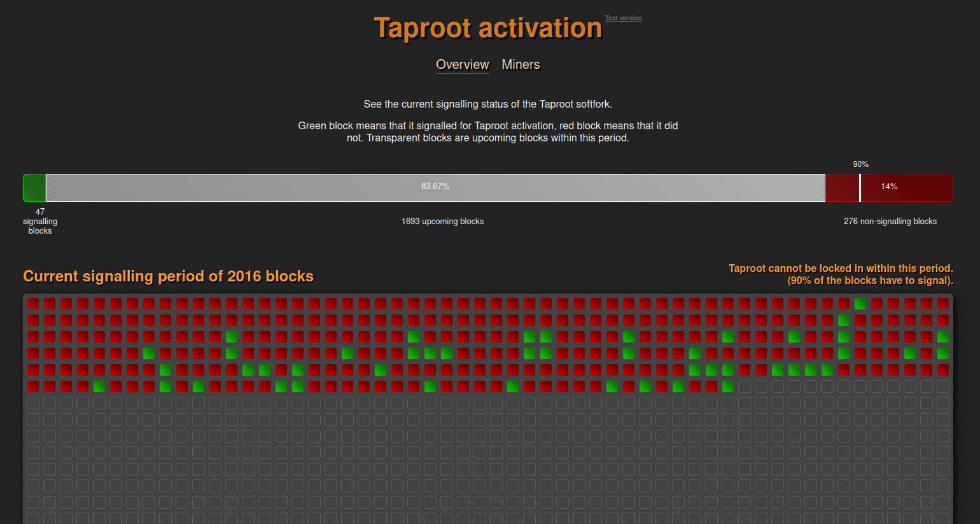Click the last red block in row one
980x524 pixels.
(942, 303)
